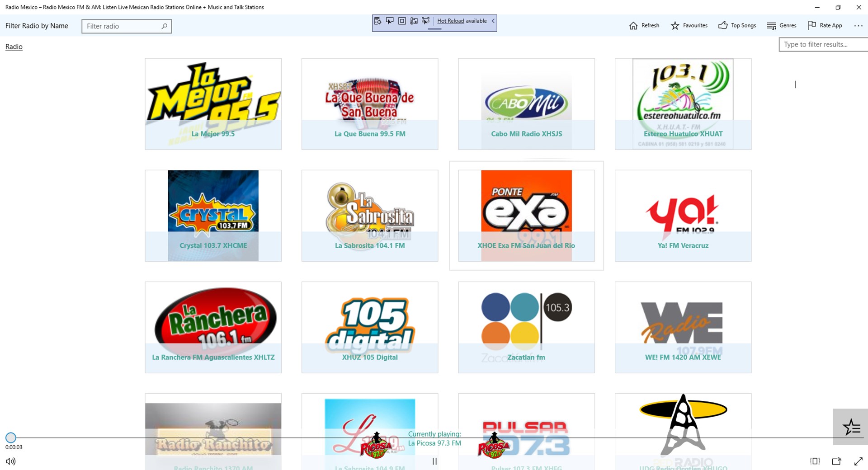Close the Radio Mexico window

click(859, 7)
